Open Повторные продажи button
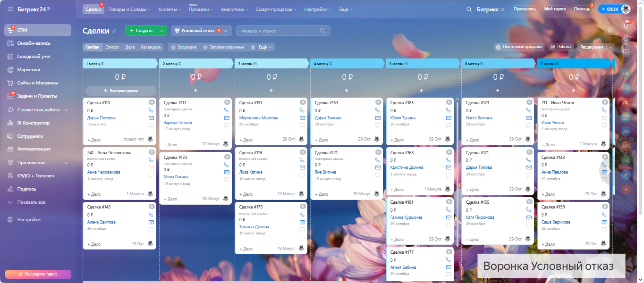644x283 pixels. pyautogui.click(x=518, y=47)
